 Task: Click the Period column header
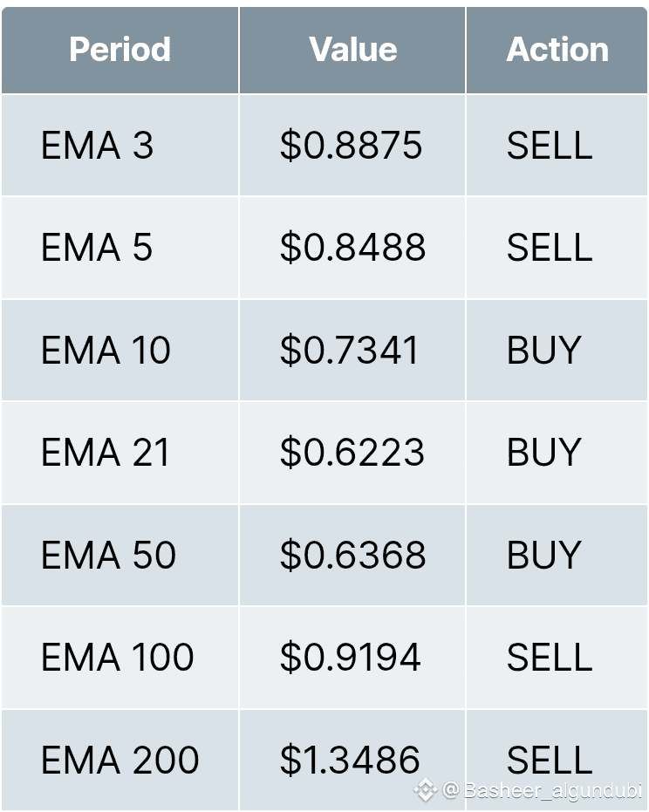pyautogui.click(x=120, y=50)
